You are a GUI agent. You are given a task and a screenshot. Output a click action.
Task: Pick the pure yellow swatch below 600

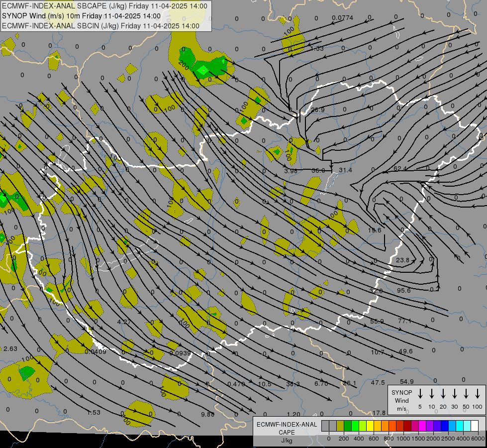pos(370,426)
